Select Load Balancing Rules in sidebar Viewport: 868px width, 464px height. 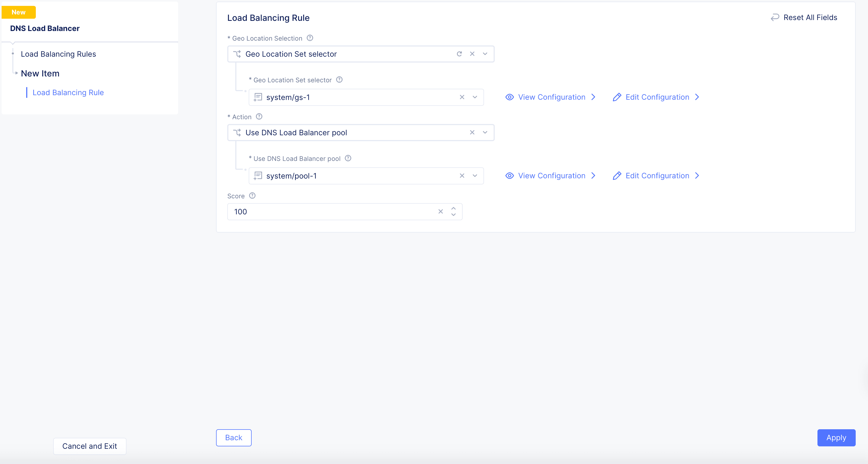(x=58, y=54)
